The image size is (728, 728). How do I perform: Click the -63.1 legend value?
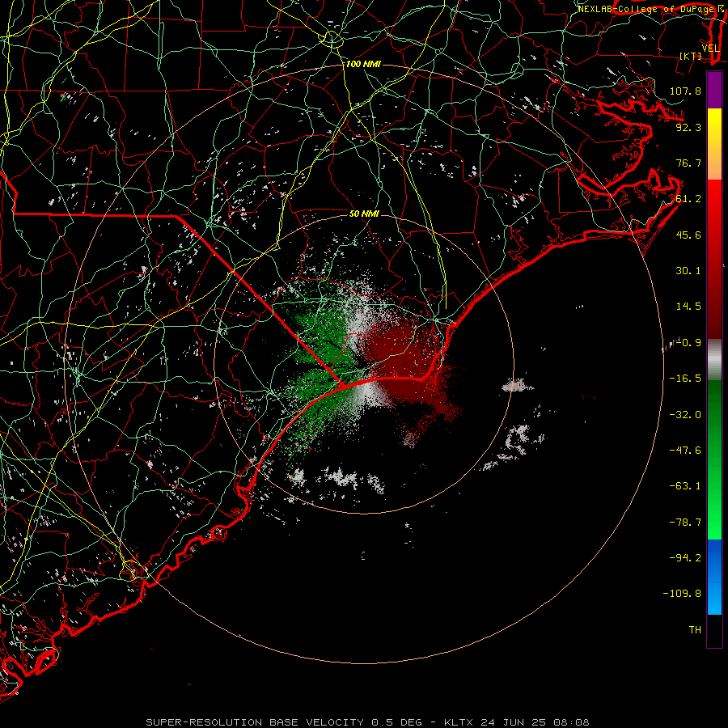[x=685, y=486]
